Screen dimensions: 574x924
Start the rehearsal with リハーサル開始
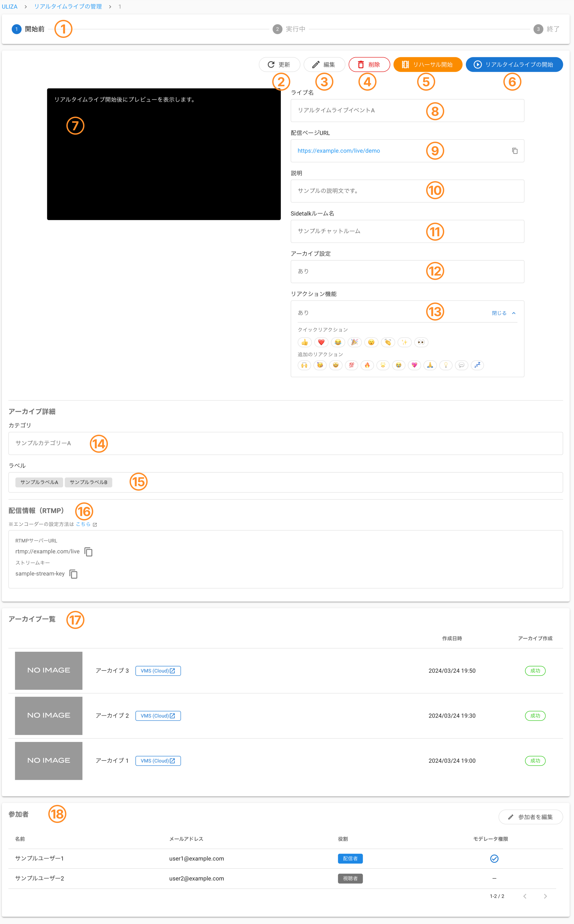428,65
